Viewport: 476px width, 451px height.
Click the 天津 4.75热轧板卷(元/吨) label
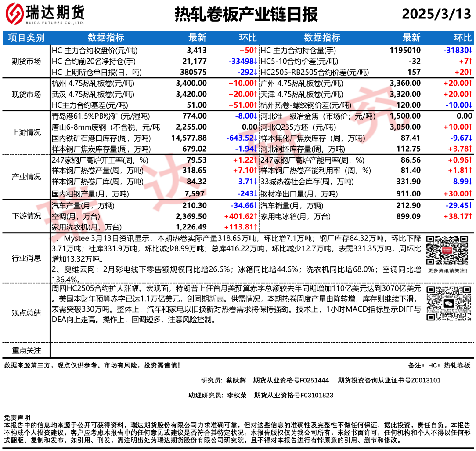tap(302, 95)
